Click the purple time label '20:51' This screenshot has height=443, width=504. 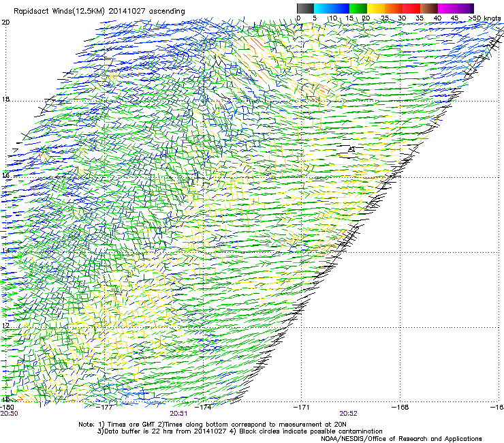(178, 414)
